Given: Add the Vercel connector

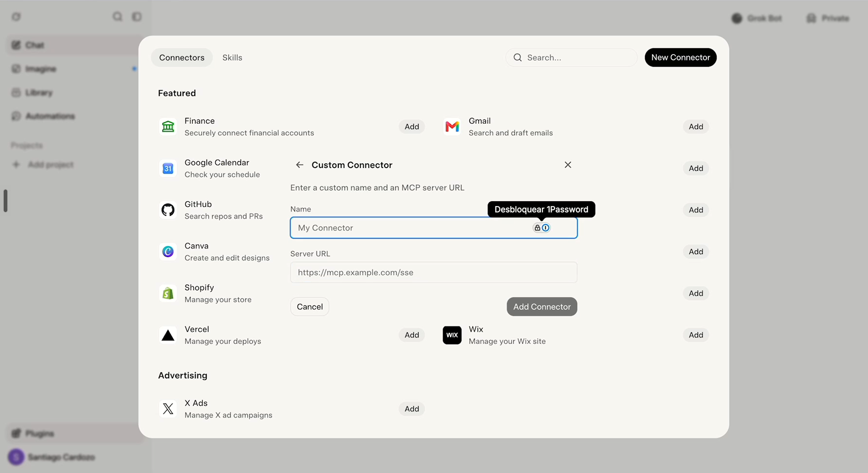Looking at the screenshot, I should pos(412,335).
